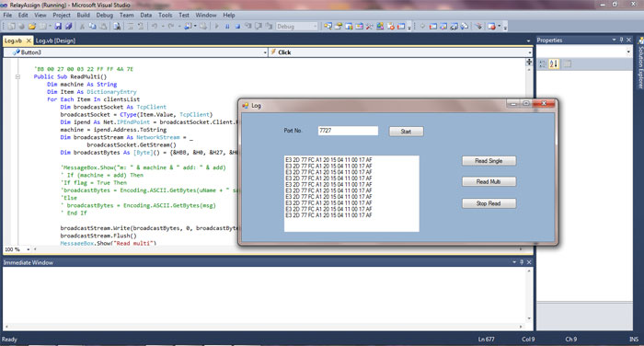Image resolution: width=644 pixels, height=346 pixels.
Task: Click the Read Multi button
Action: 489,181
